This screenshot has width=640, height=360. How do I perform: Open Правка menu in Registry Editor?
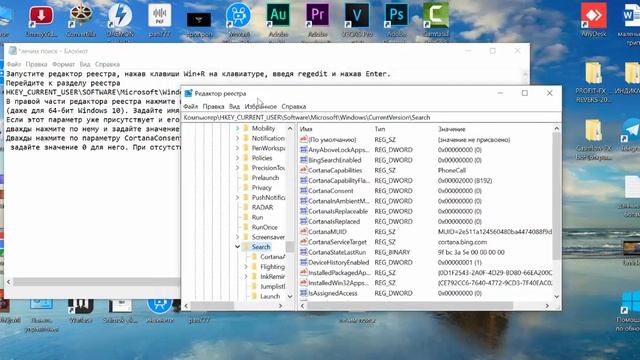[x=213, y=107]
